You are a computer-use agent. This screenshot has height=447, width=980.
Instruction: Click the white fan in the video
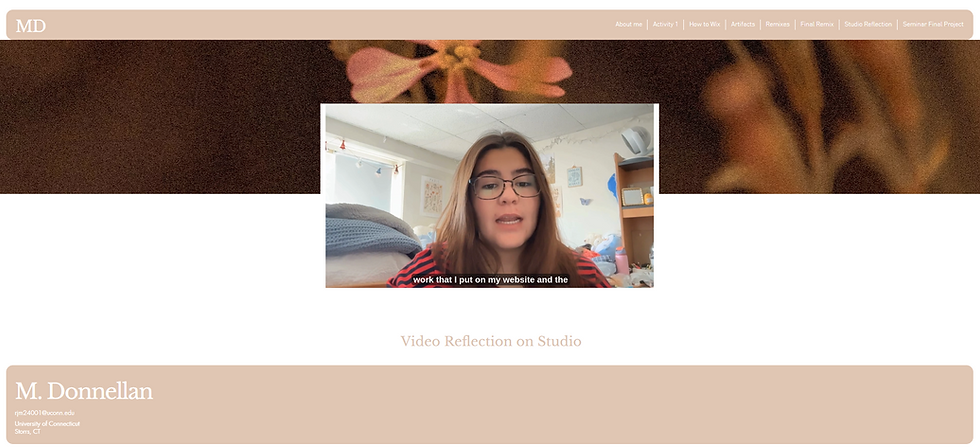pyautogui.click(x=636, y=141)
